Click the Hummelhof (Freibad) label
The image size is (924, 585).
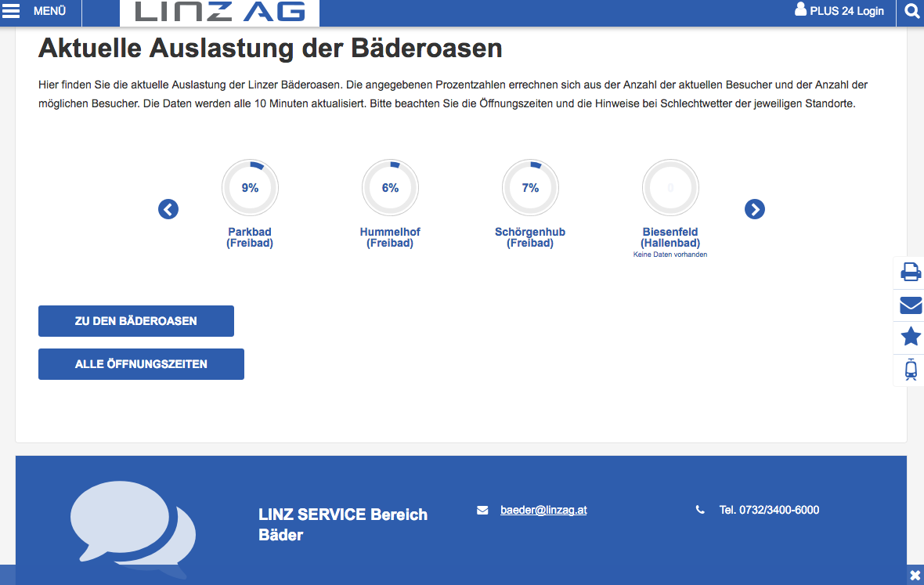click(390, 237)
